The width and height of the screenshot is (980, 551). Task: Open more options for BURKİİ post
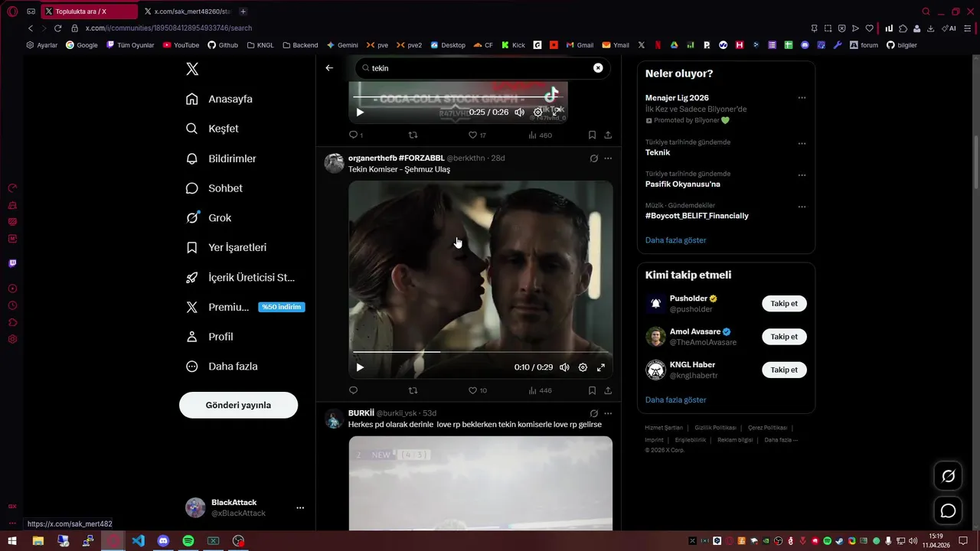click(x=608, y=413)
